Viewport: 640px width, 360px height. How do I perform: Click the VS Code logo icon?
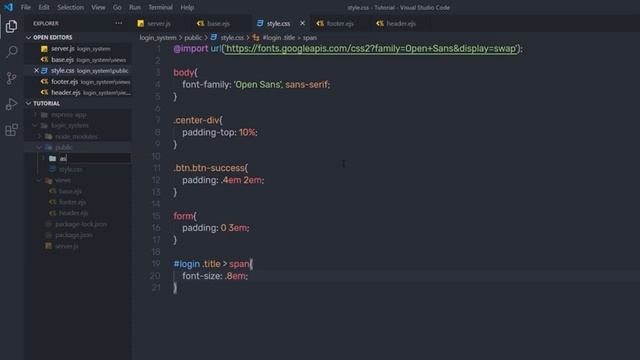pos(9,7)
